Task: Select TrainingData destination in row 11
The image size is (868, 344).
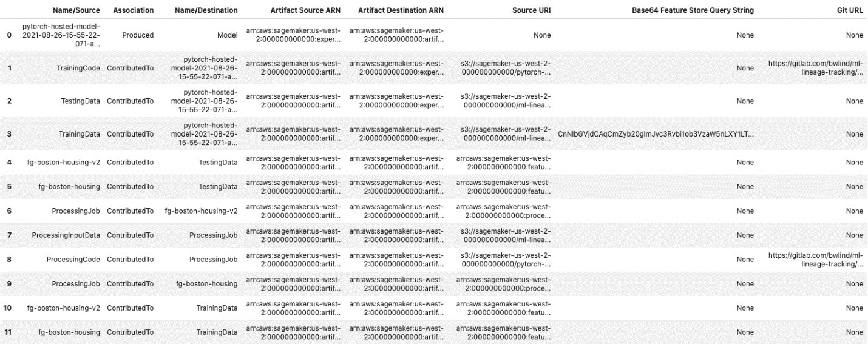Action: [x=217, y=332]
